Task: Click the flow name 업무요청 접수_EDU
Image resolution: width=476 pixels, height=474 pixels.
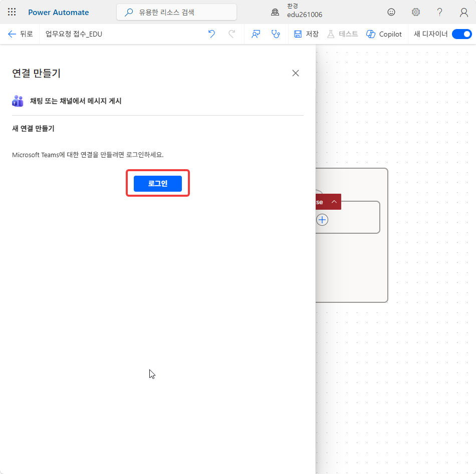Action: (x=74, y=34)
